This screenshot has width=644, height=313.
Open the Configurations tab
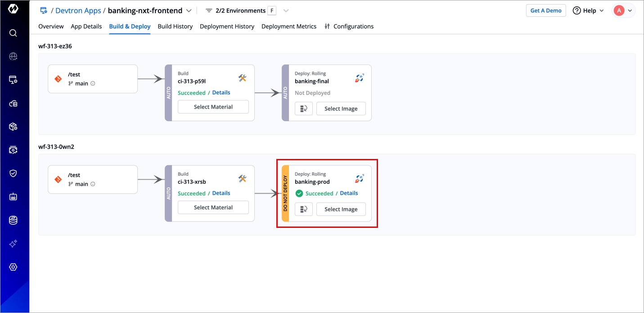click(349, 27)
